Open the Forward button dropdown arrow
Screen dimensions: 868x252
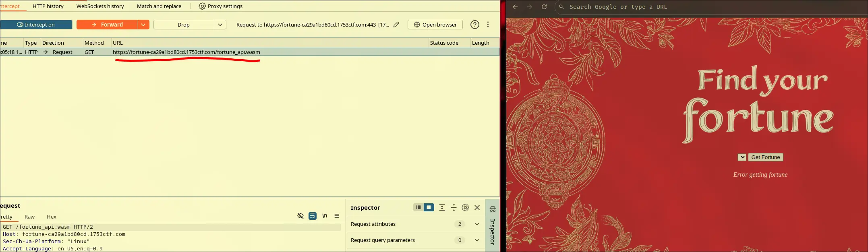click(143, 25)
